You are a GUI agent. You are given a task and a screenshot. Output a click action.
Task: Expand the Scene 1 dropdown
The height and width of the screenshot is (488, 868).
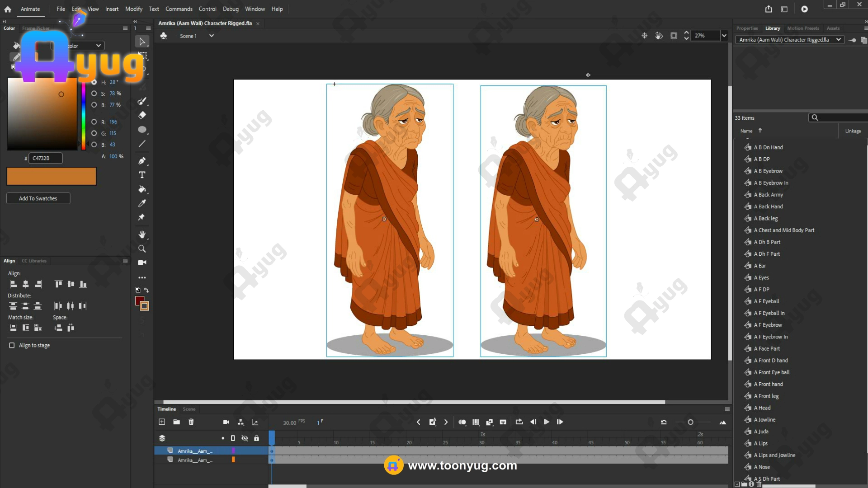pyautogui.click(x=211, y=36)
